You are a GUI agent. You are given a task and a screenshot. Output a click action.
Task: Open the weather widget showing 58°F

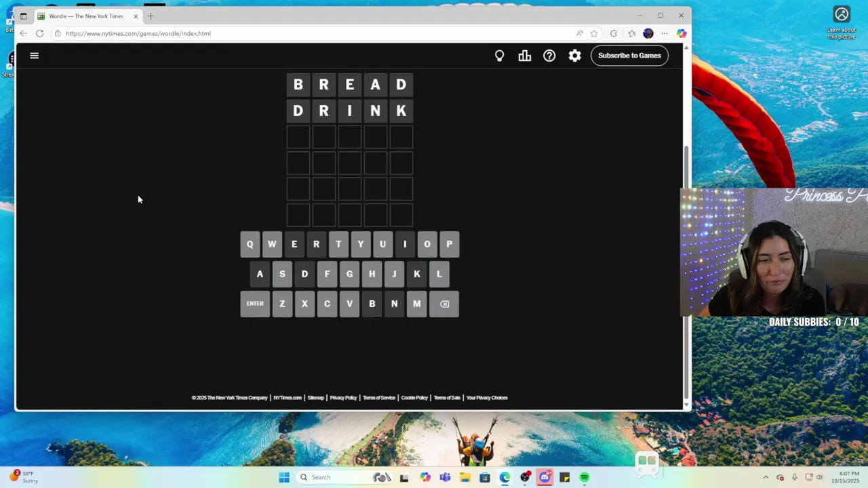[23, 476]
